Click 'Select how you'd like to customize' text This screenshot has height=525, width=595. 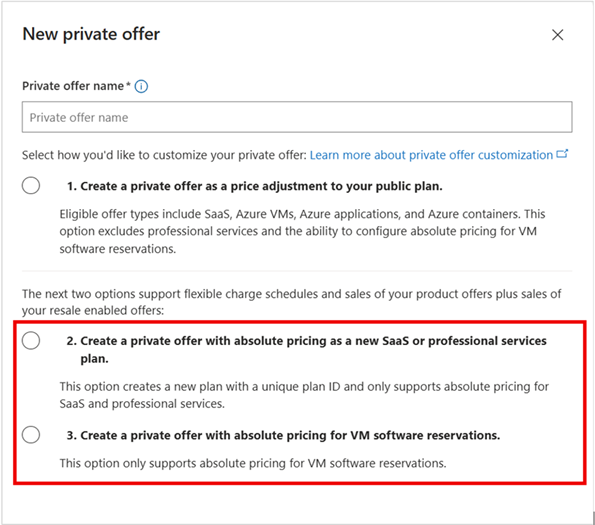tap(164, 155)
